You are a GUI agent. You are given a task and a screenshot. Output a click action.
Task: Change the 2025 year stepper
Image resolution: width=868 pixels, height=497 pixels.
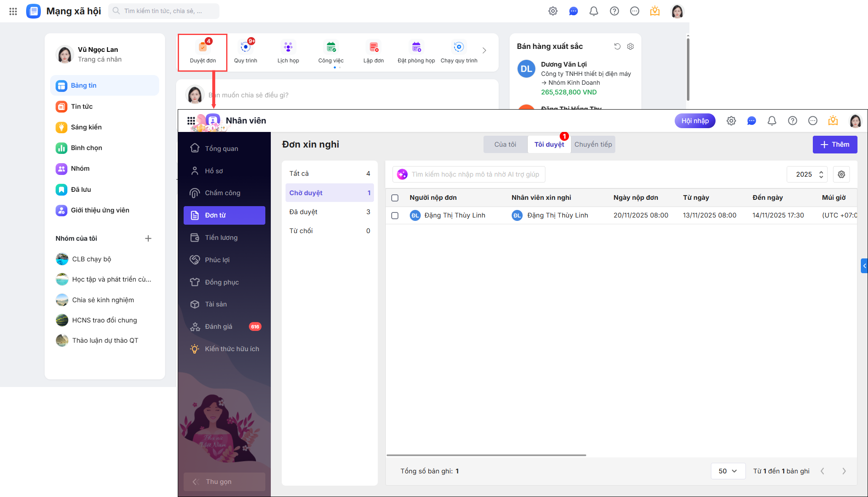click(x=821, y=175)
